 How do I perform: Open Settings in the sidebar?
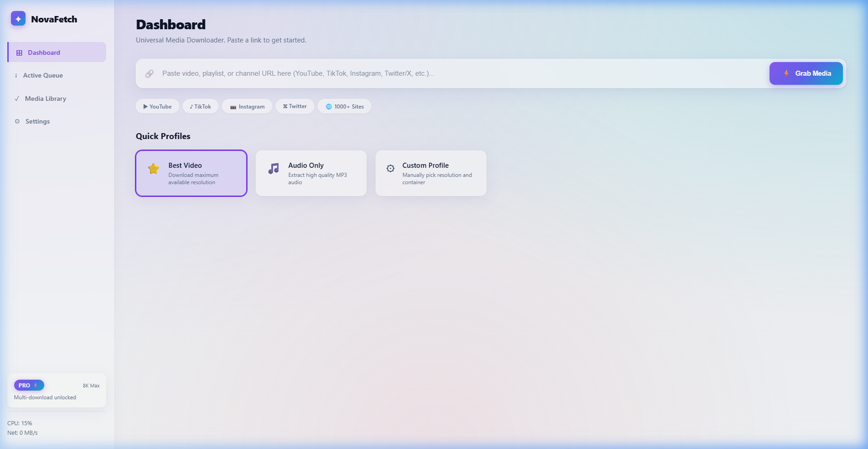57,121
